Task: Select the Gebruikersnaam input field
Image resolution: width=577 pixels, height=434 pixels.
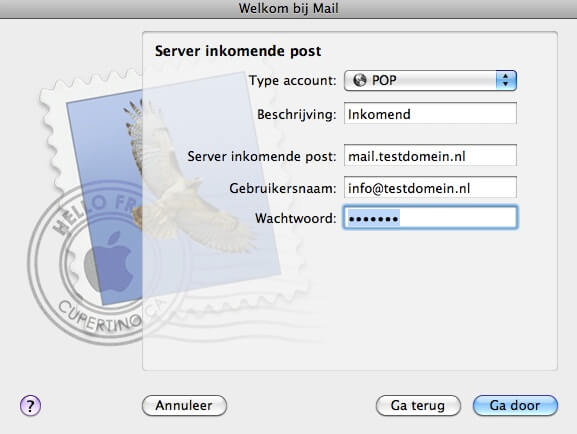Action: pos(430,187)
